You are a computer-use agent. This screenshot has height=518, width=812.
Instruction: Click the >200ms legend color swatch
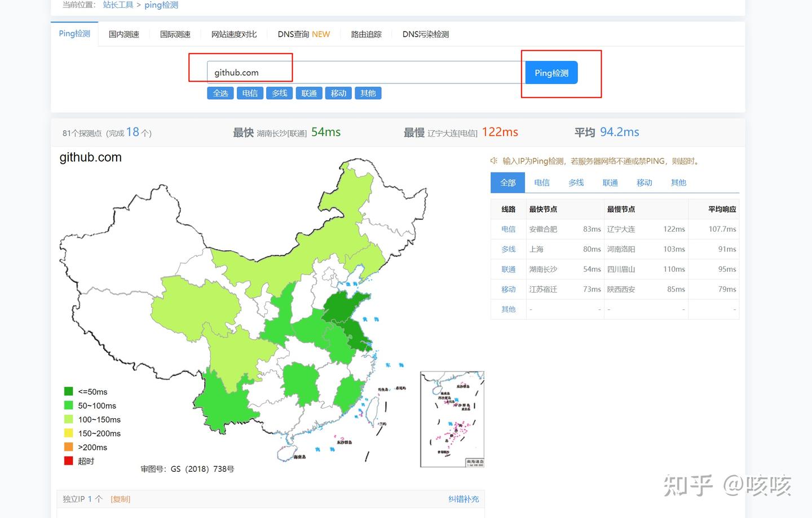[69, 447]
